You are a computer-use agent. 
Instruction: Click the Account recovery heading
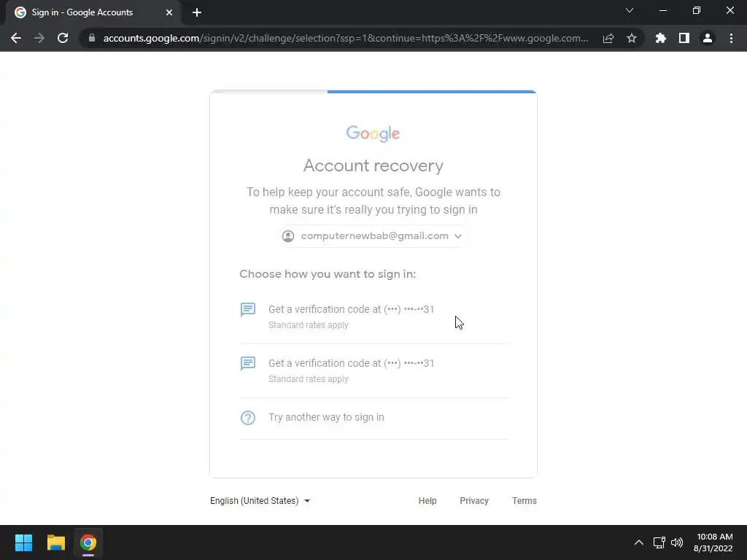(x=373, y=166)
